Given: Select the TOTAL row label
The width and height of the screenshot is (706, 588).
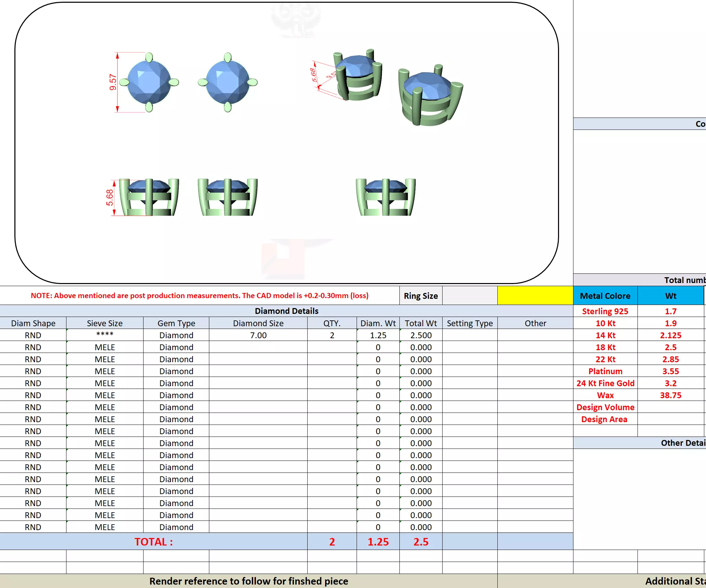Looking at the screenshot, I should click(x=153, y=541).
